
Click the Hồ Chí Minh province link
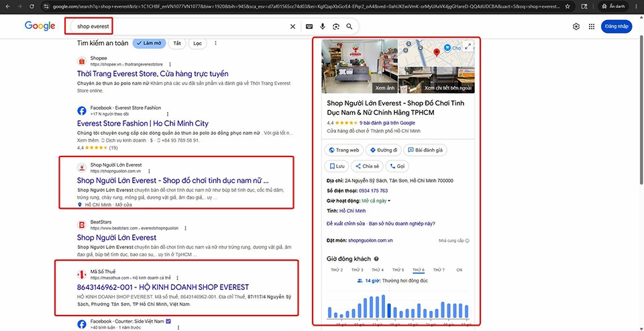[x=352, y=211]
